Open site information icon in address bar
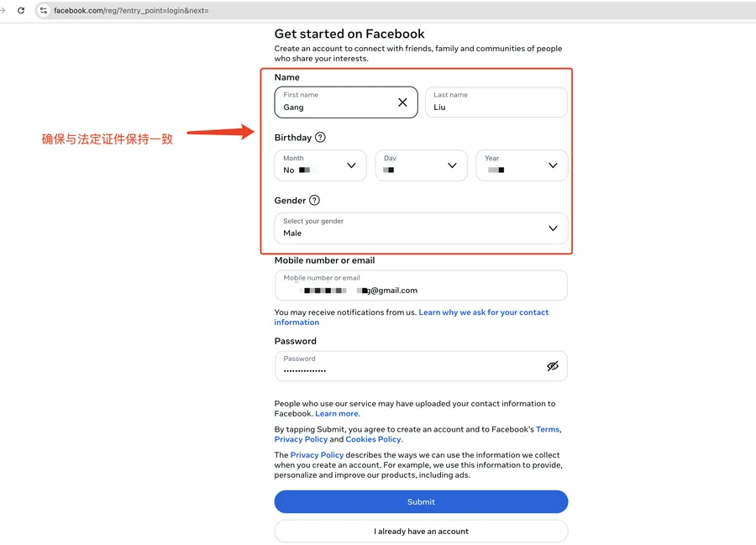 coord(44,10)
